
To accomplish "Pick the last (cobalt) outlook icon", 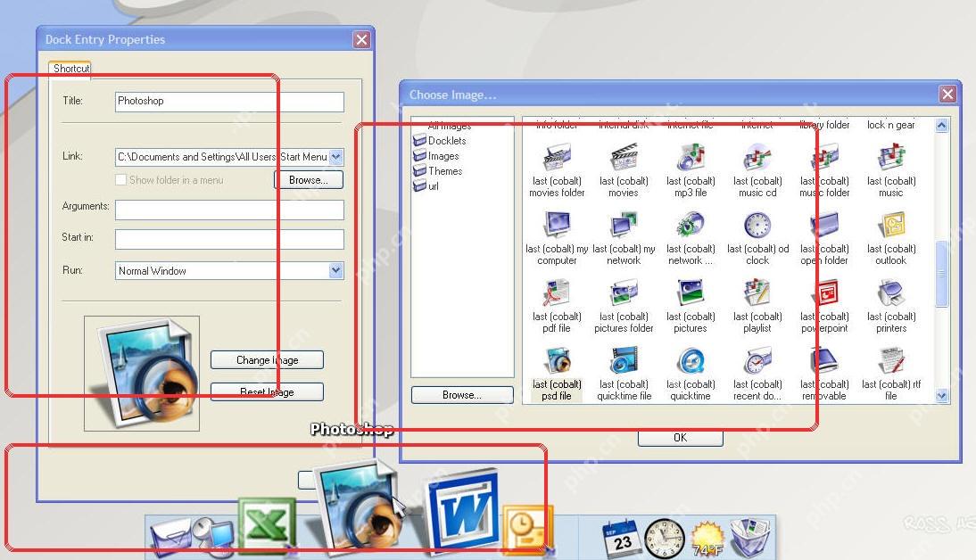I will point(891,226).
